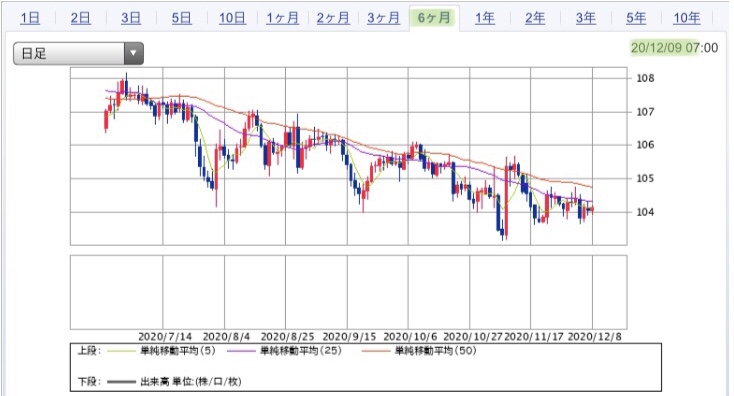Choose the 10日 chart range
Viewport: 734px width, 396px height.
232,18
